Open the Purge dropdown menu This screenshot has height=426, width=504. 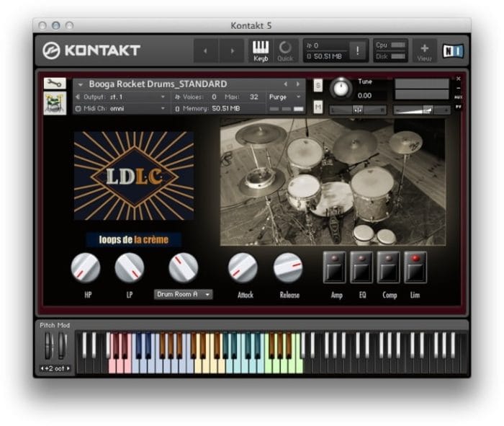coord(284,97)
